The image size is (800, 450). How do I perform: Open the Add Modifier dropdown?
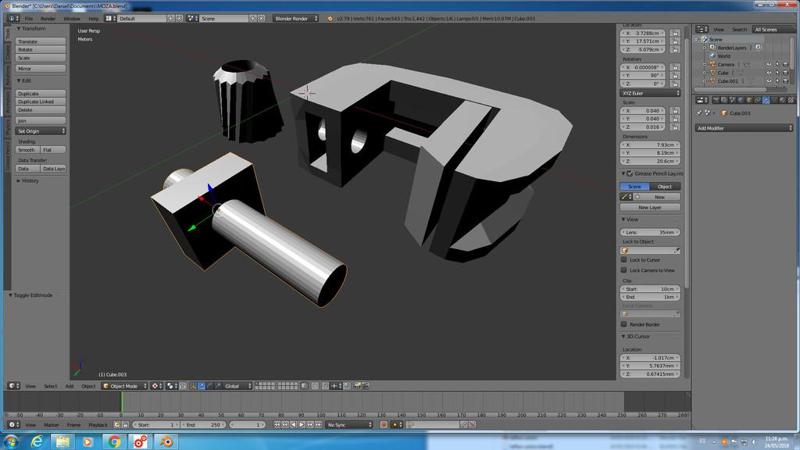(744, 128)
